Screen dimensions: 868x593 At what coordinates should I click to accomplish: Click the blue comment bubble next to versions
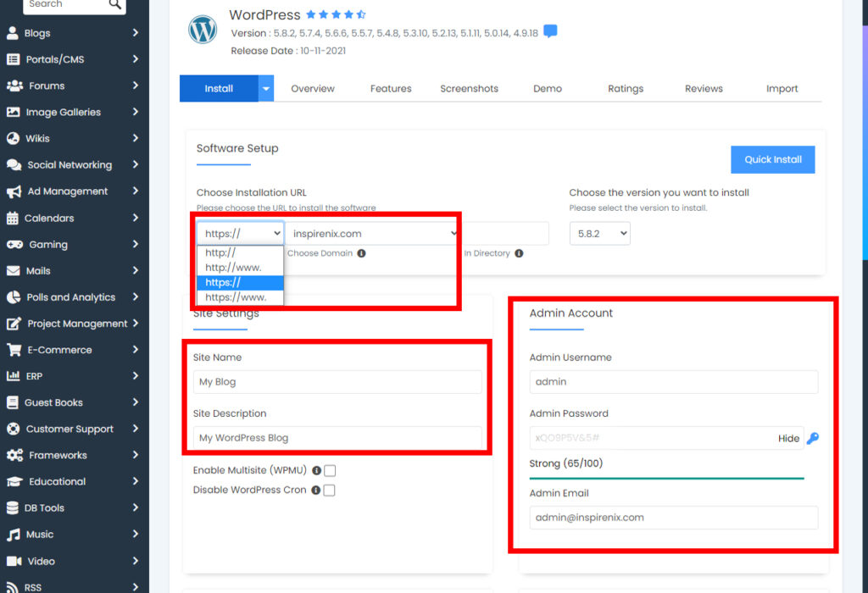[550, 31]
